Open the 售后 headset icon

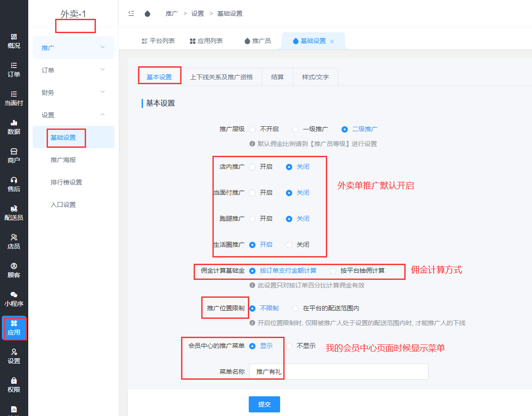pos(13,184)
